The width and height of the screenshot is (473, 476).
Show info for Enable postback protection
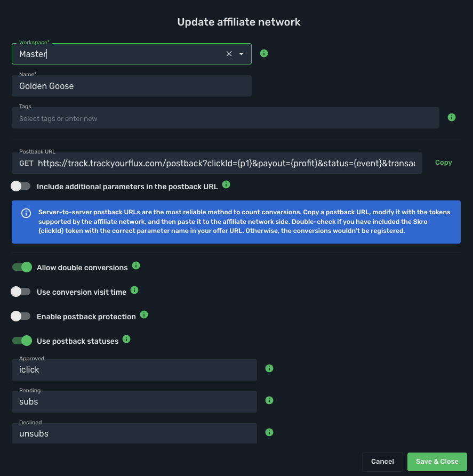pos(144,315)
